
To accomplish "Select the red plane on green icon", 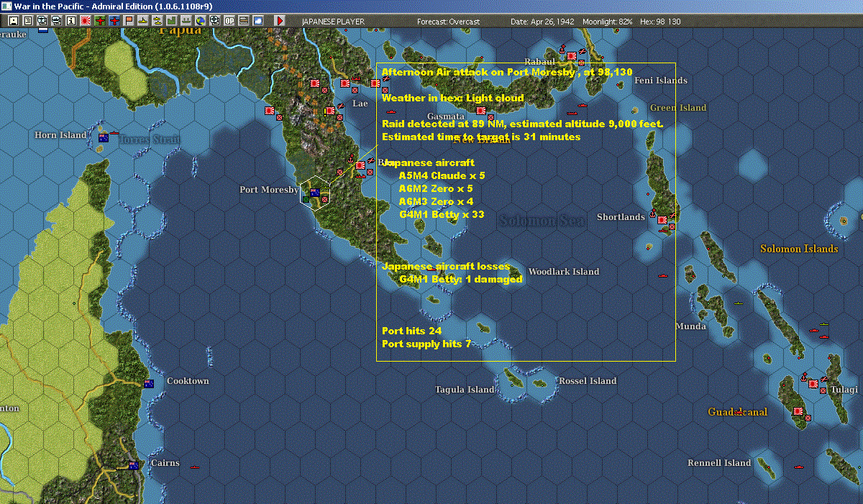I will click(99, 21).
